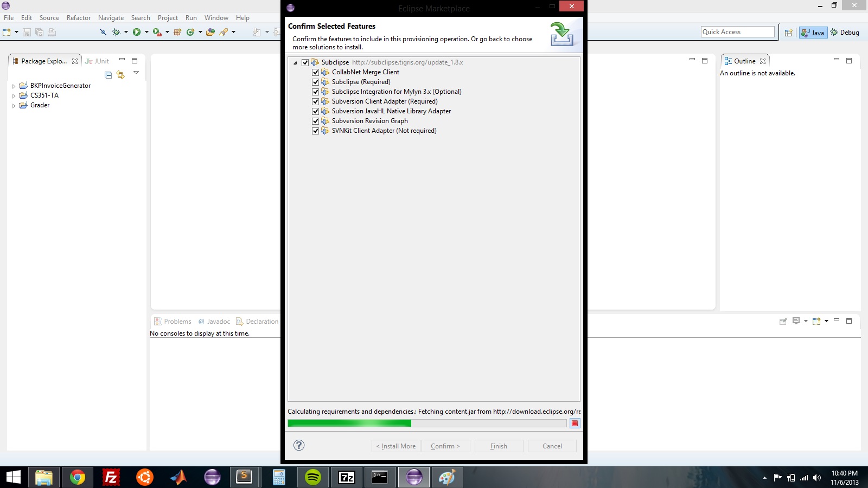Stop the dependency calculation with red button

click(575, 423)
